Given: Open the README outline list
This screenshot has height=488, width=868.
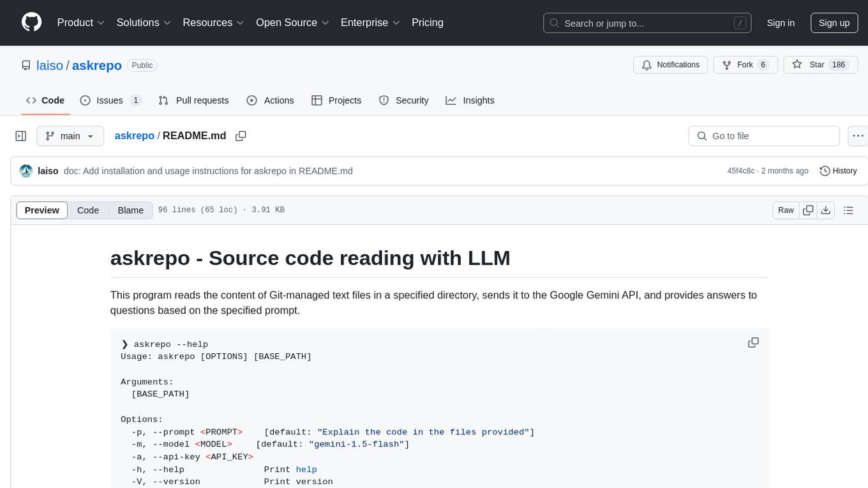Looking at the screenshot, I should tap(848, 210).
